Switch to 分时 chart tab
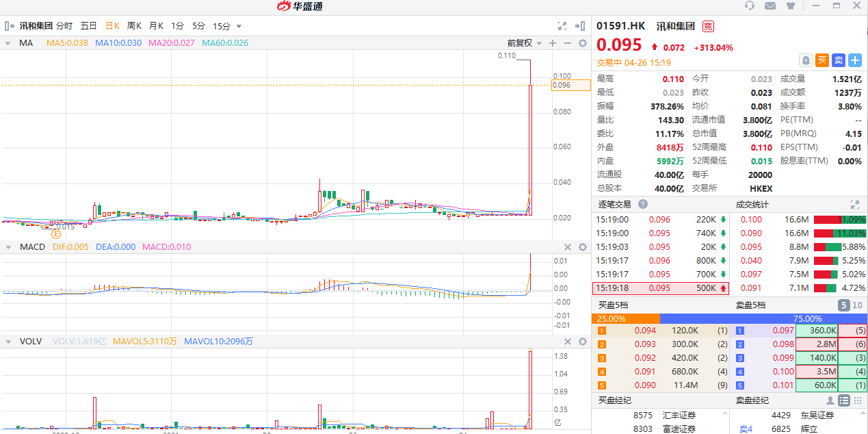The width and height of the screenshot is (868, 434). [64, 26]
